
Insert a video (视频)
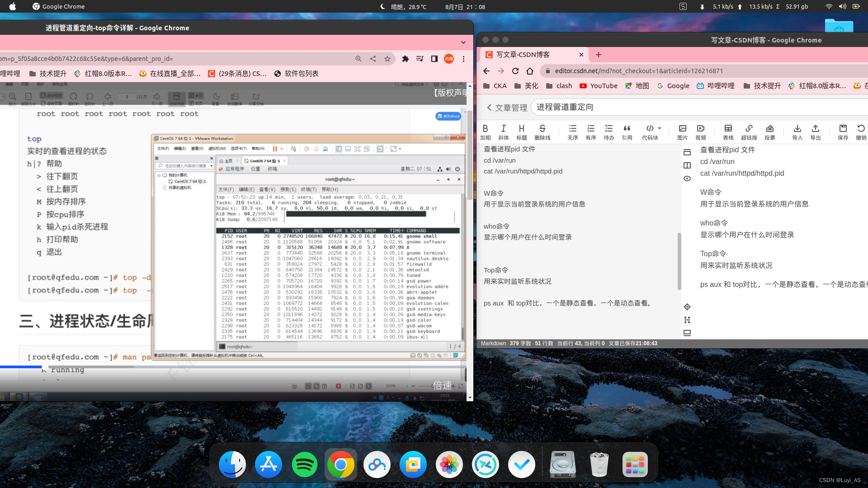pos(701,132)
